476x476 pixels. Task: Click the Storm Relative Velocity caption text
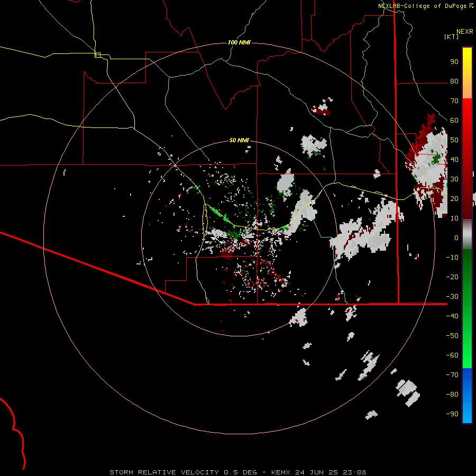[x=237, y=472]
